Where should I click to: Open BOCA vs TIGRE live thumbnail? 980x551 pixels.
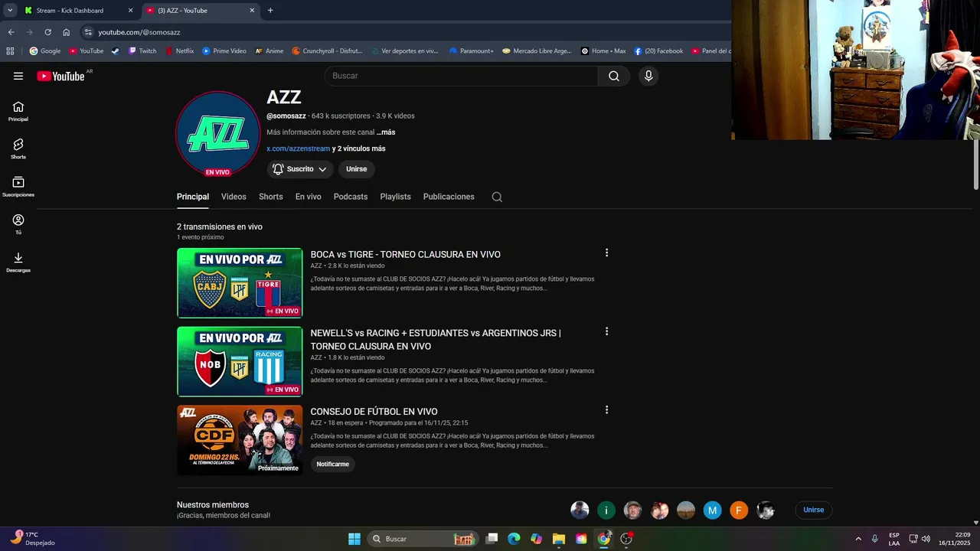[240, 282]
